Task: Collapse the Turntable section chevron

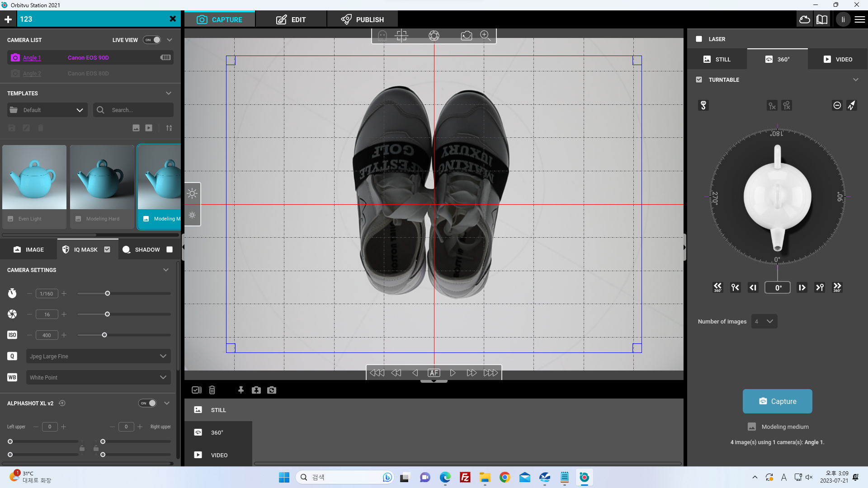Action: (x=856, y=80)
